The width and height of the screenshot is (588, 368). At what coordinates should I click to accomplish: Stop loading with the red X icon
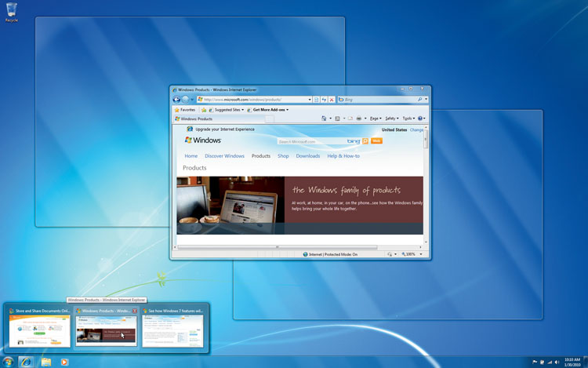332,100
